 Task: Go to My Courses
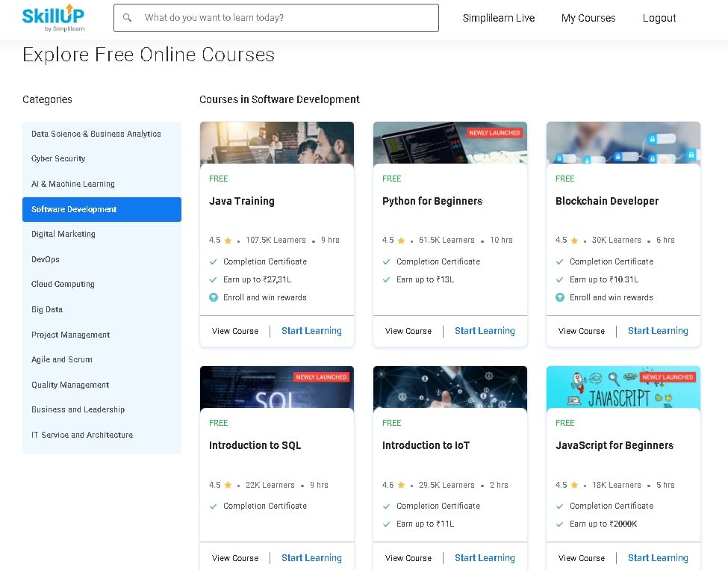coord(588,18)
